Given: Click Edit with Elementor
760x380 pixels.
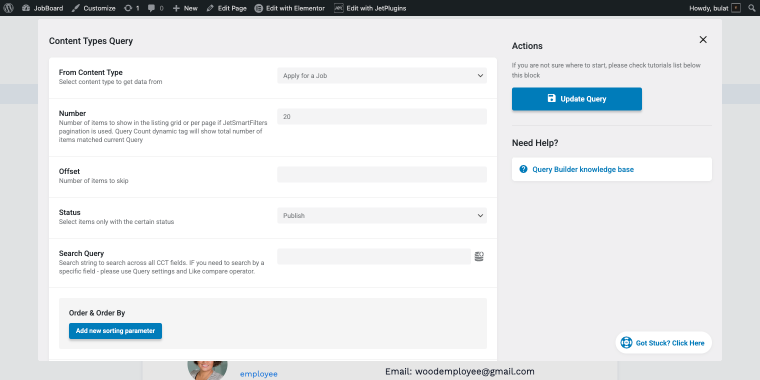Looking at the screenshot, I should pyautogui.click(x=290, y=8).
